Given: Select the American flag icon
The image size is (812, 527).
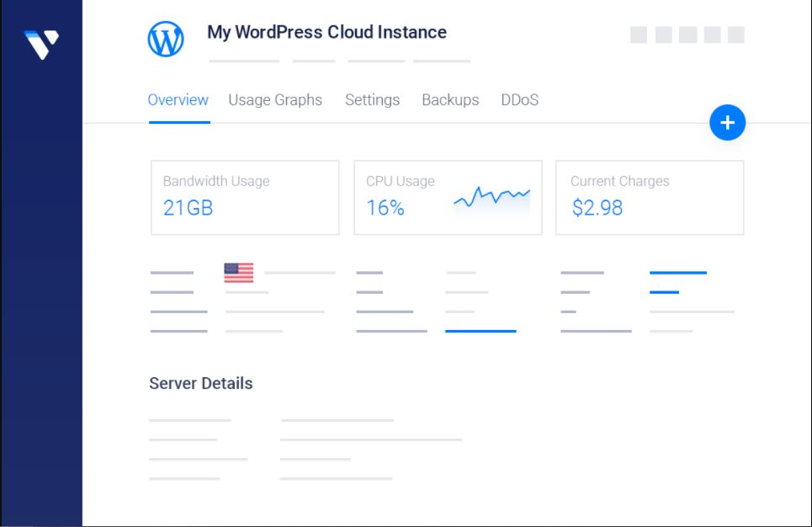Looking at the screenshot, I should tap(238, 271).
